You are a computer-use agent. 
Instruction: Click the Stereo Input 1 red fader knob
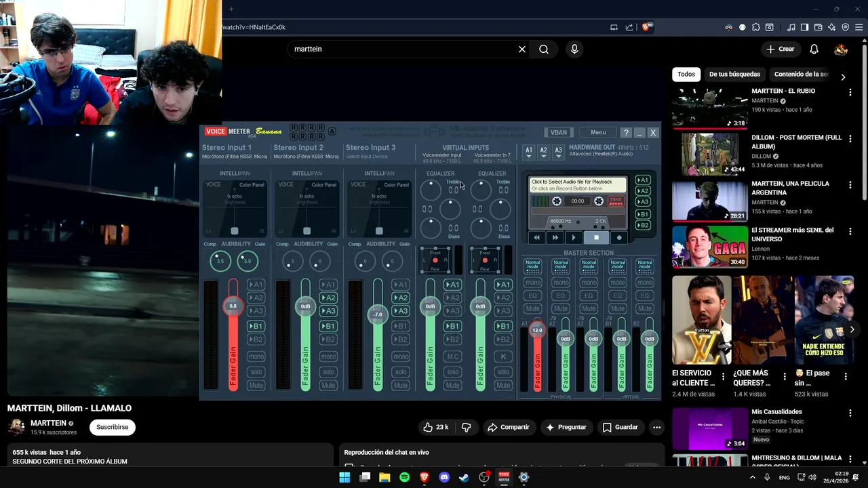233,306
